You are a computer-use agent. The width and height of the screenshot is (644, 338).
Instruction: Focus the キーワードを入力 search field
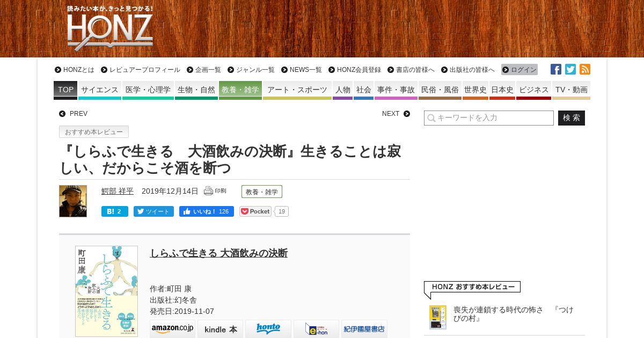coord(489,118)
